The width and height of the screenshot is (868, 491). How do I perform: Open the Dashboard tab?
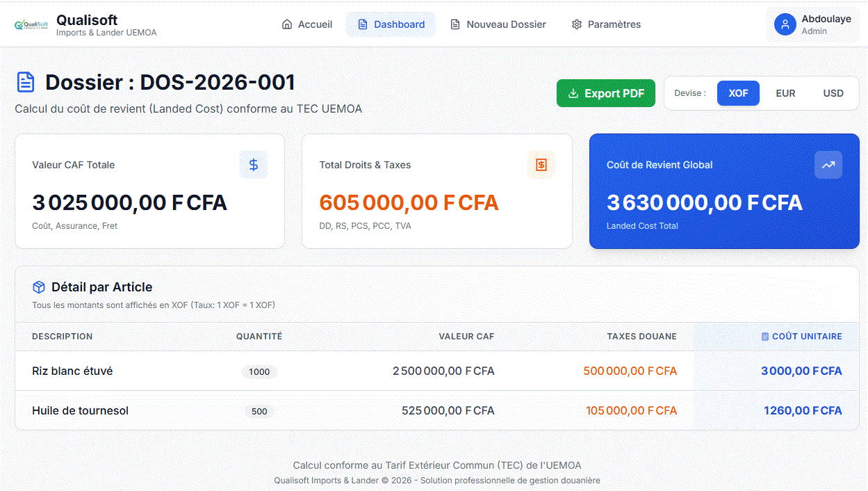391,24
